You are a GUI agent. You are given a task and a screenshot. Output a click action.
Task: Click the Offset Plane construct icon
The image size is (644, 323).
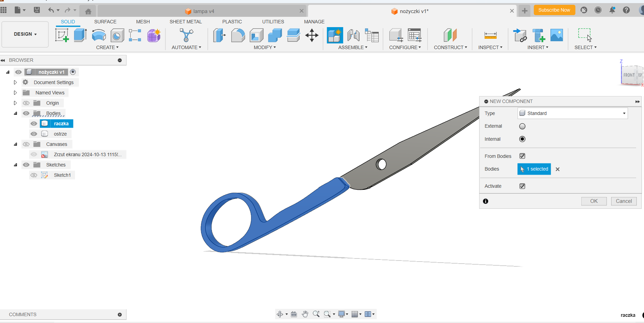450,35
